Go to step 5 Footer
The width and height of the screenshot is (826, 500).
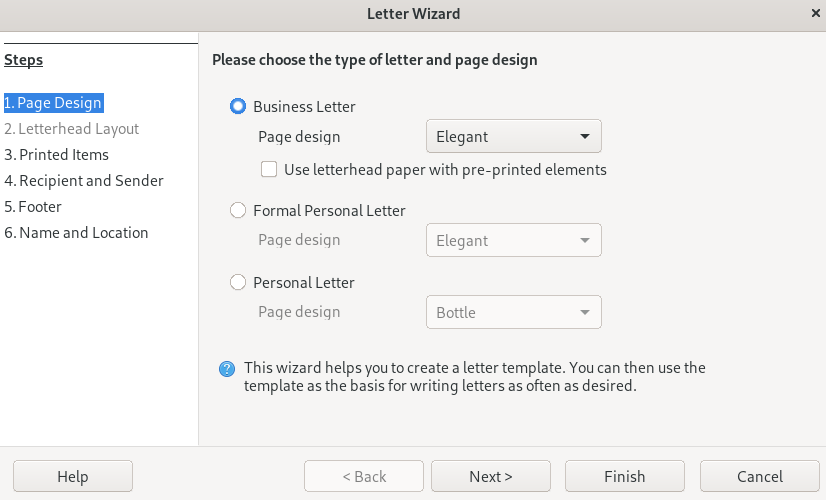pyautogui.click(x=34, y=206)
